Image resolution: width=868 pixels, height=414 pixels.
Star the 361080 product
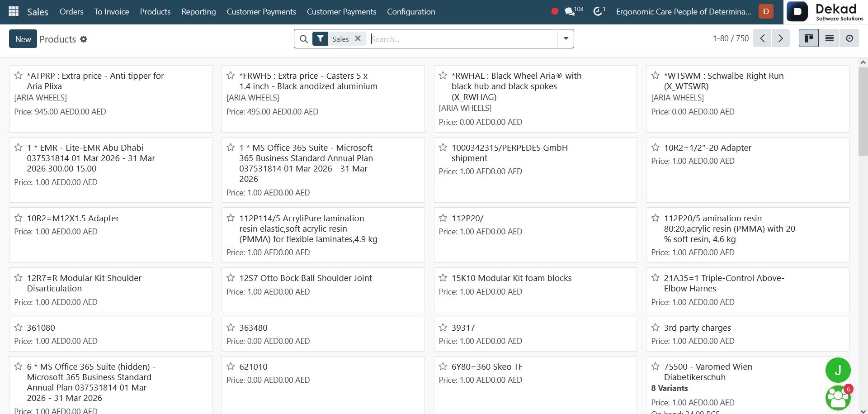19,328
